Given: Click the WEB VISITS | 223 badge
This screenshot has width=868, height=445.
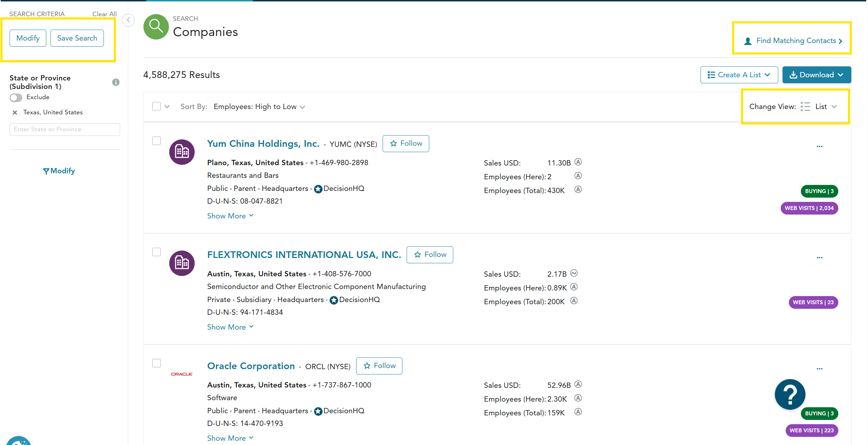Looking at the screenshot, I should pyautogui.click(x=812, y=431).
